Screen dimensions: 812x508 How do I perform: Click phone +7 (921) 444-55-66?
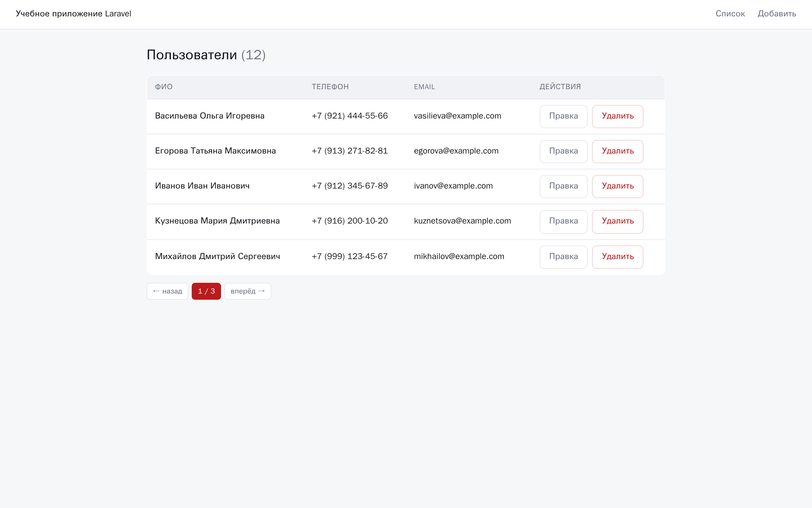tap(350, 116)
